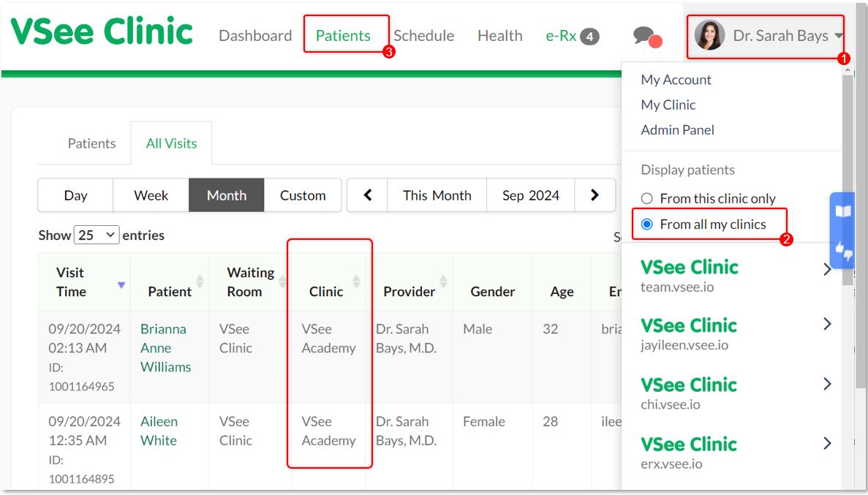Click the This Month button
This screenshot has height=495, width=868.
click(437, 195)
